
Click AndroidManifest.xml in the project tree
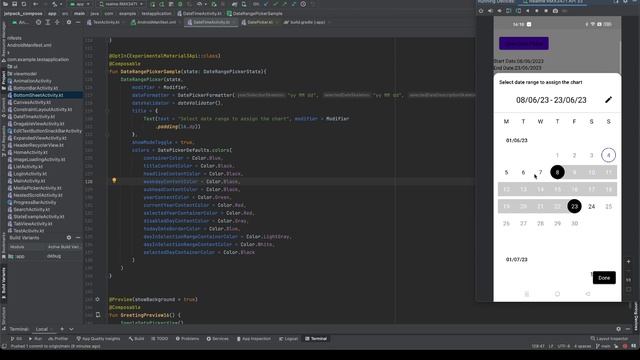pyautogui.click(x=29, y=45)
